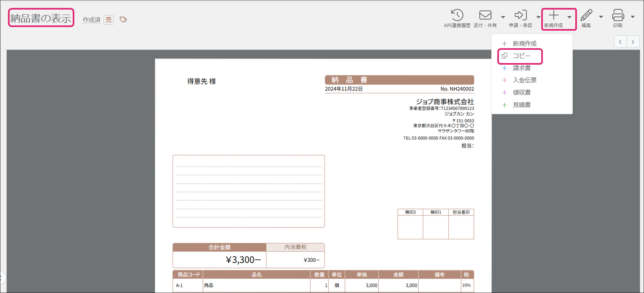Go to the previous document with left chevron
644x293 pixels.
point(620,42)
